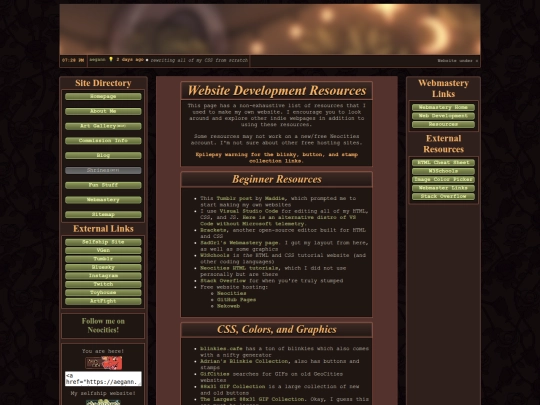Open Commission Info page

click(103, 141)
